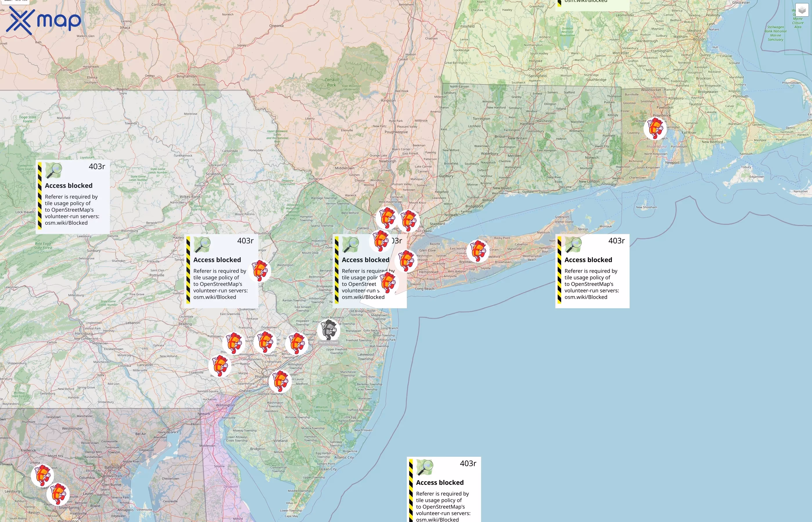Click the Scranton city label

tap(213, 174)
